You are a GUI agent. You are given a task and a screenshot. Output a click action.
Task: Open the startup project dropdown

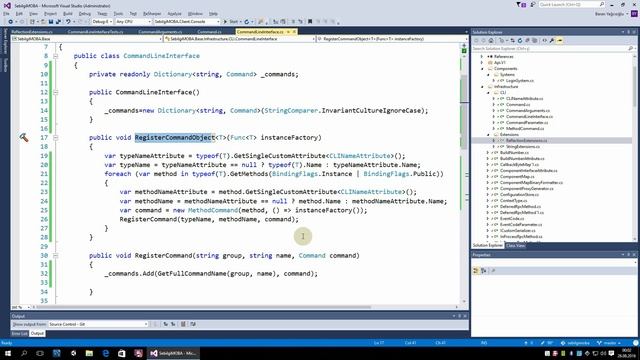pyautogui.click(x=187, y=22)
